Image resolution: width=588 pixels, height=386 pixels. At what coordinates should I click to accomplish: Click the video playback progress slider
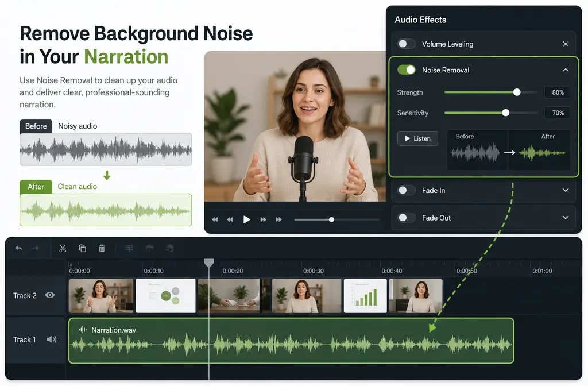(x=336, y=219)
